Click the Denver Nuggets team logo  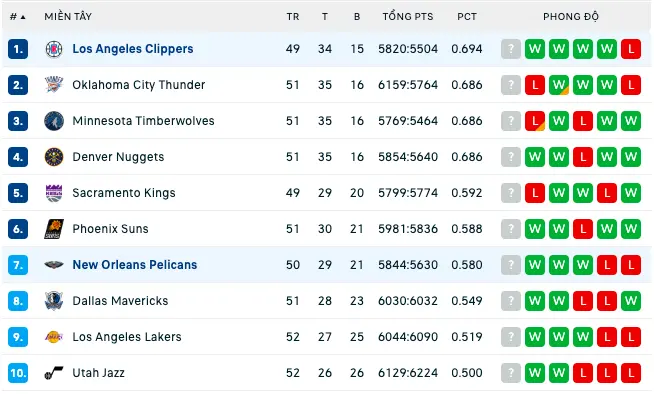pos(54,157)
